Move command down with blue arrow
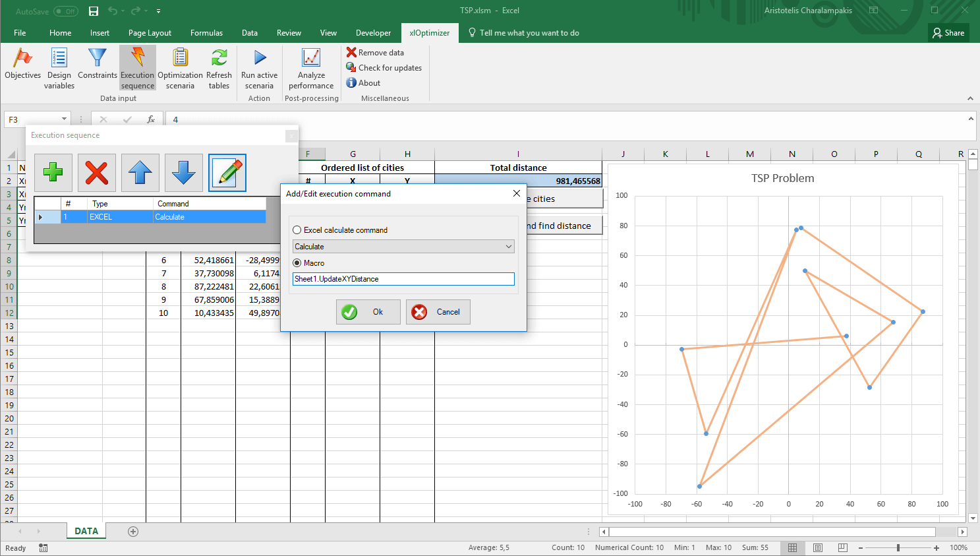980x556 pixels. tap(183, 173)
